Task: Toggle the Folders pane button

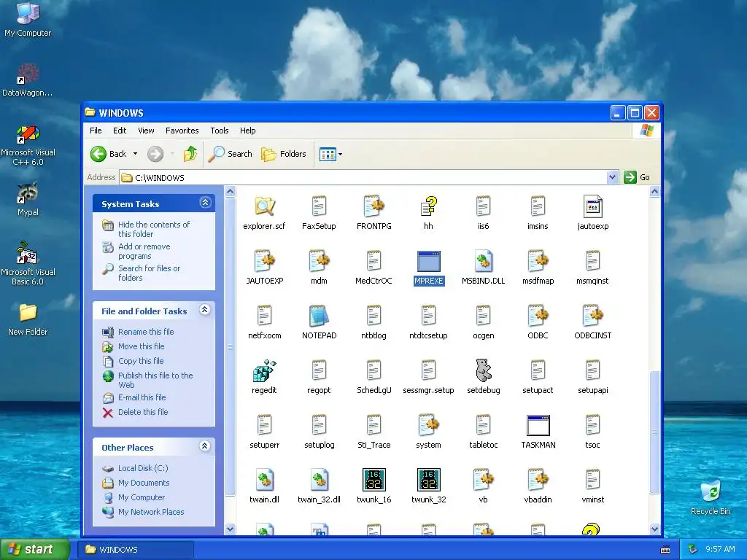Action: [x=284, y=154]
